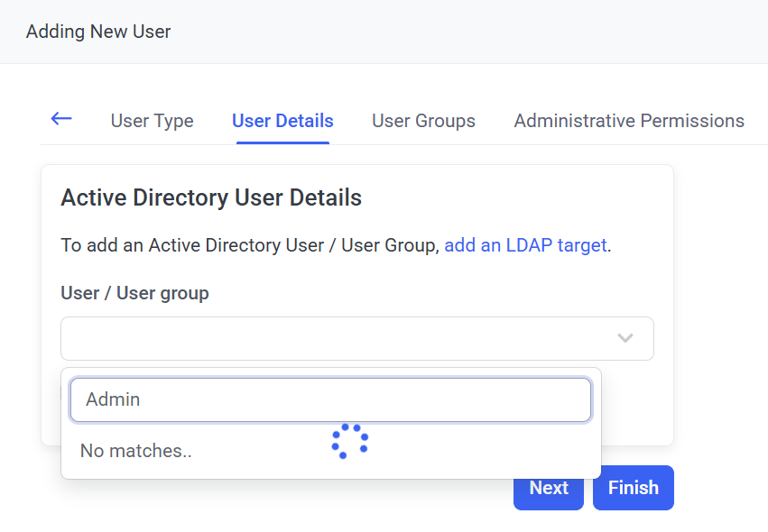
Task: Go to the User Groups tab
Action: pyautogui.click(x=423, y=121)
